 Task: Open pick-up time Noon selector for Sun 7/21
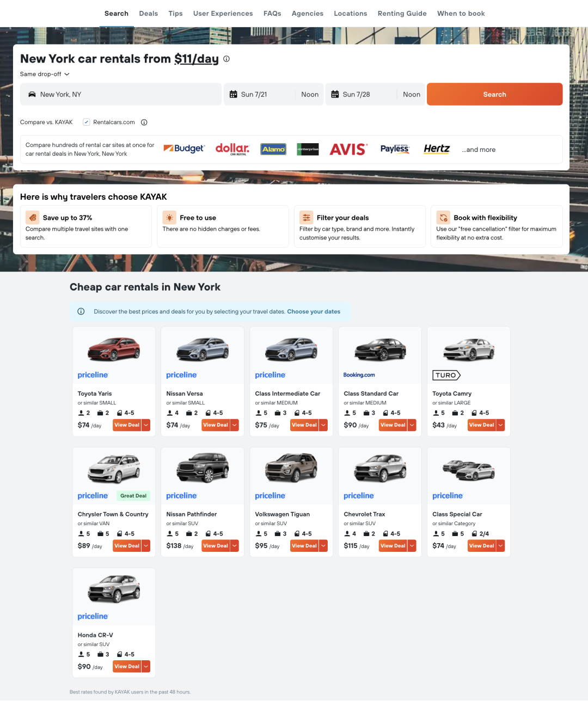pyautogui.click(x=310, y=95)
